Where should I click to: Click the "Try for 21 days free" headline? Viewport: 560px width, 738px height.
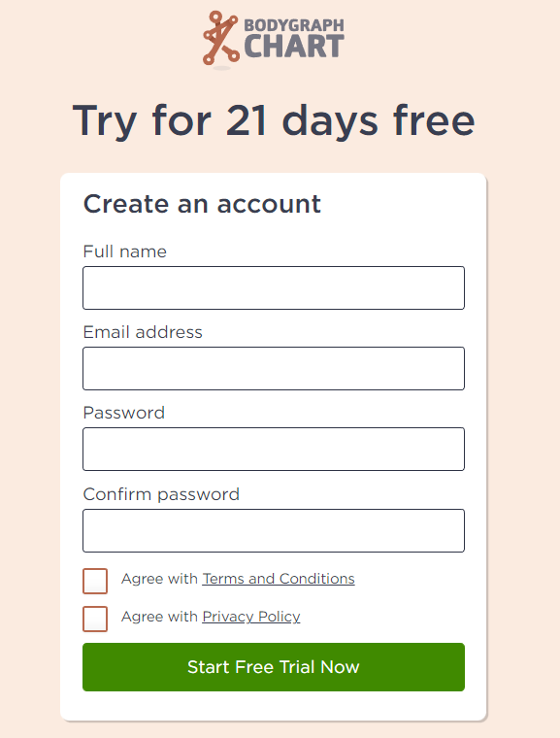coord(274,121)
